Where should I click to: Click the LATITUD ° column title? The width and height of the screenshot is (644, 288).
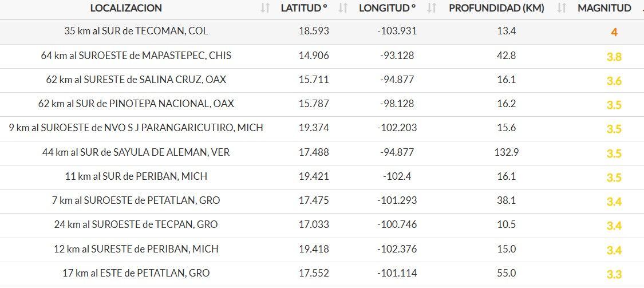coord(303,8)
